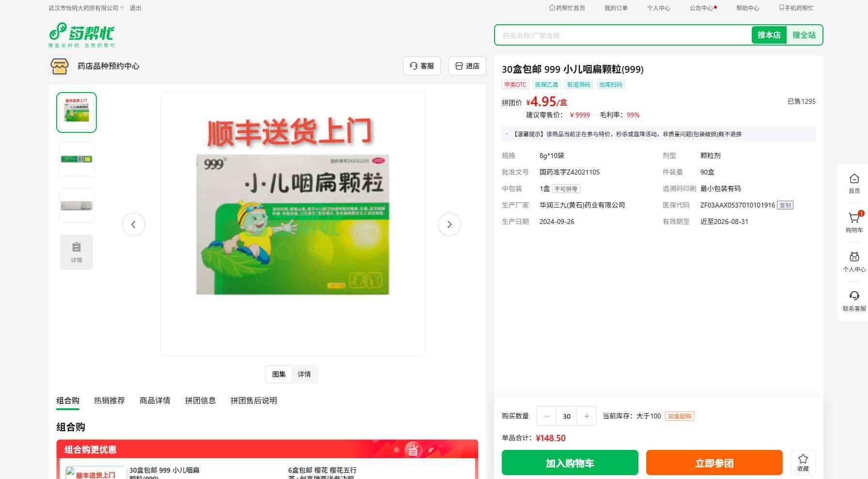This screenshot has height=479, width=868.
Task: Contact support via 联系客服 sidebar icon
Action: (854, 301)
